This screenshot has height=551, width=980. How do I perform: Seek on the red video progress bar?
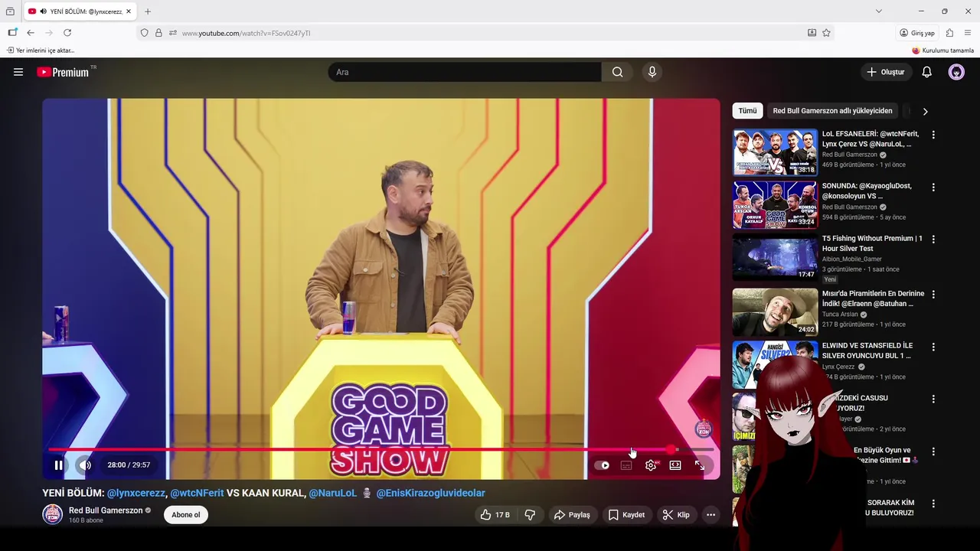click(x=381, y=450)
